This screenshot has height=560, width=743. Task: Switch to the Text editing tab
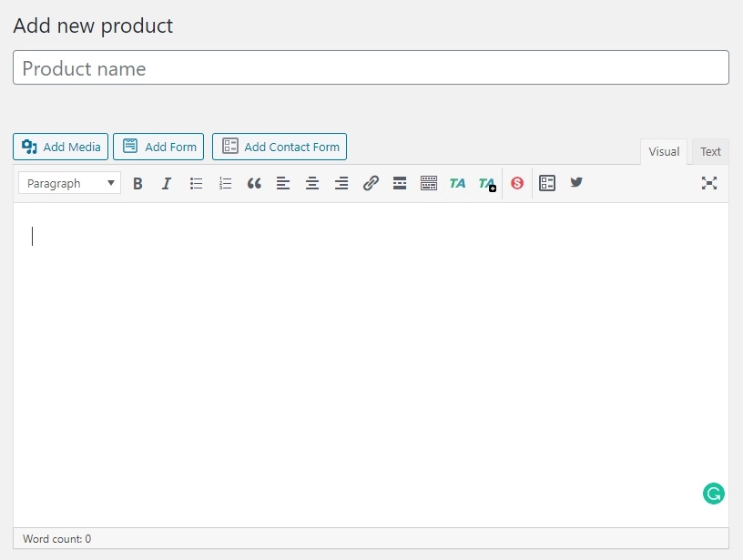click(710, 151)
